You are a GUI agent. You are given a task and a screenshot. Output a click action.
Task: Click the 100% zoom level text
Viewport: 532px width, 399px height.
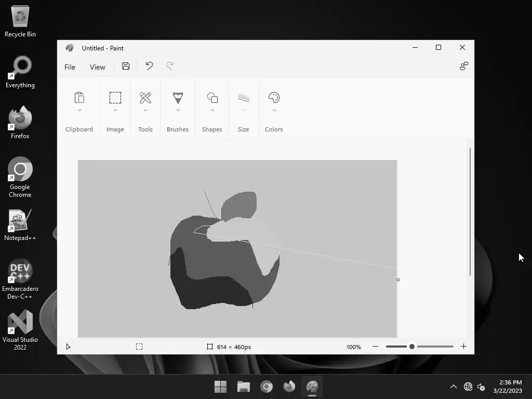pos(353,347)
